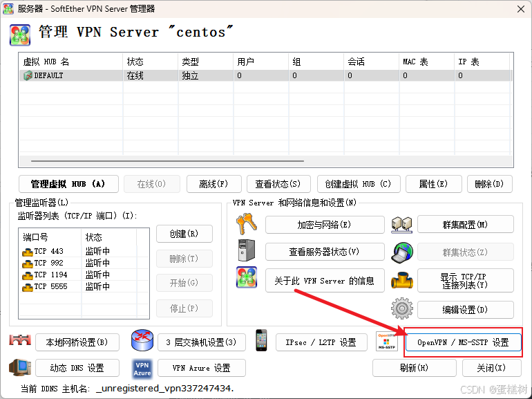Click the OpenVPN MS-SSTP logo icon
Screen dimensions: 532x399
coord(386,342)
